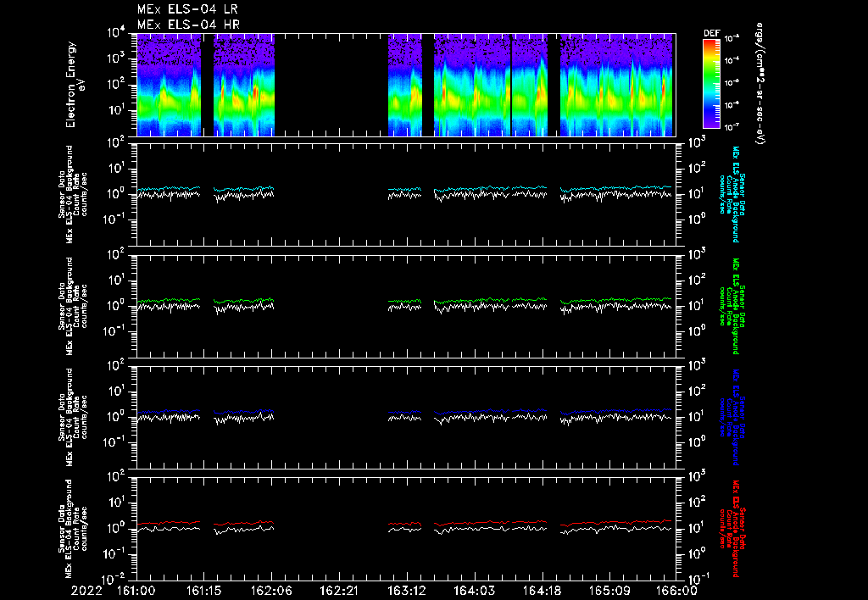The width and height of the screenshot is (868, 600).
Task: Click the "162:06" time axis label
Action: pos(271,591)
